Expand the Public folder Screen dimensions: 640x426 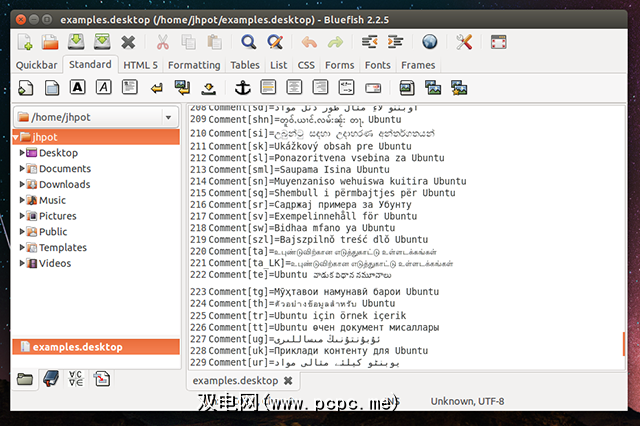click(22, 231)
